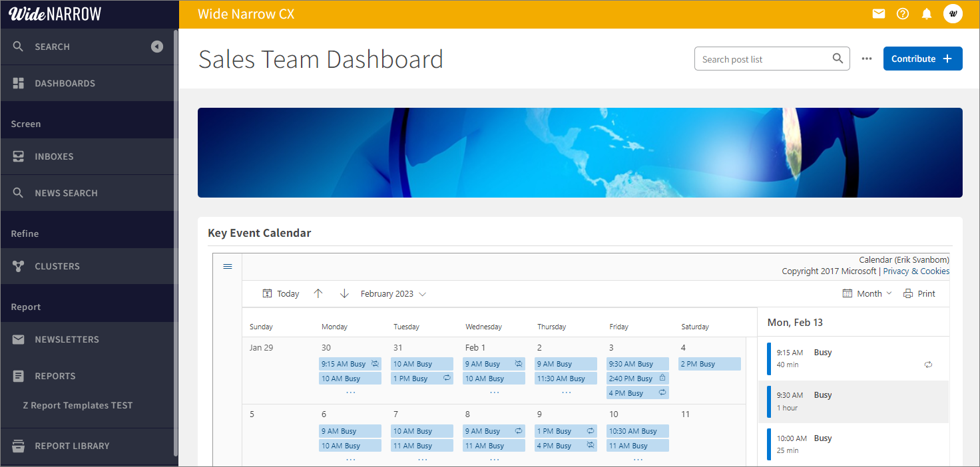Viewport: 980px width, 467px height.
Task: Click the Contribute button
Action: pos(923,59)
